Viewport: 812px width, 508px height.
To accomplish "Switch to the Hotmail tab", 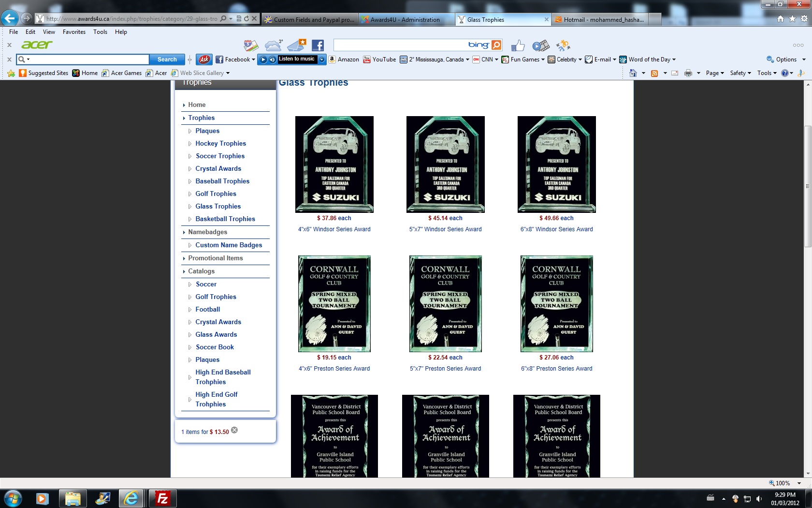I will 600,19.
